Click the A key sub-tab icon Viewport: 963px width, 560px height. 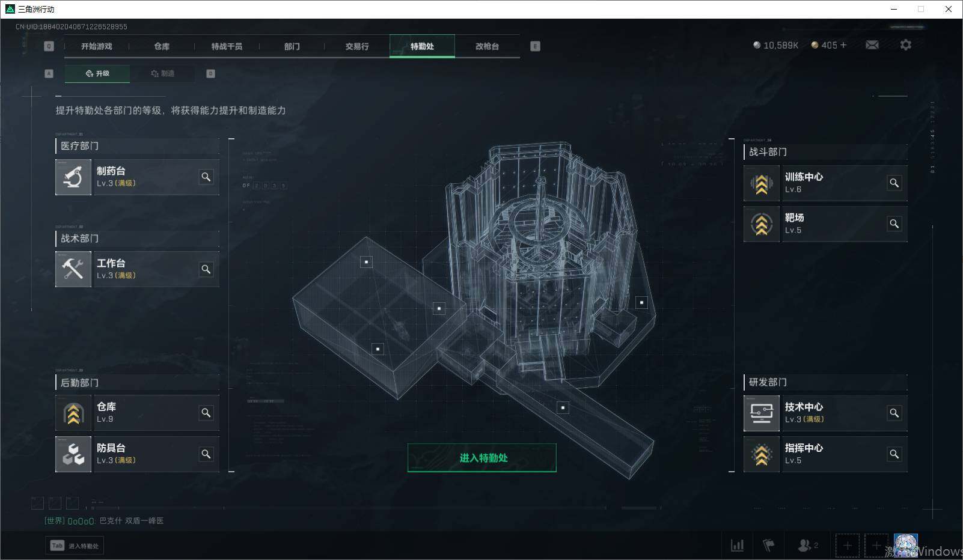[x=49, y=73]
